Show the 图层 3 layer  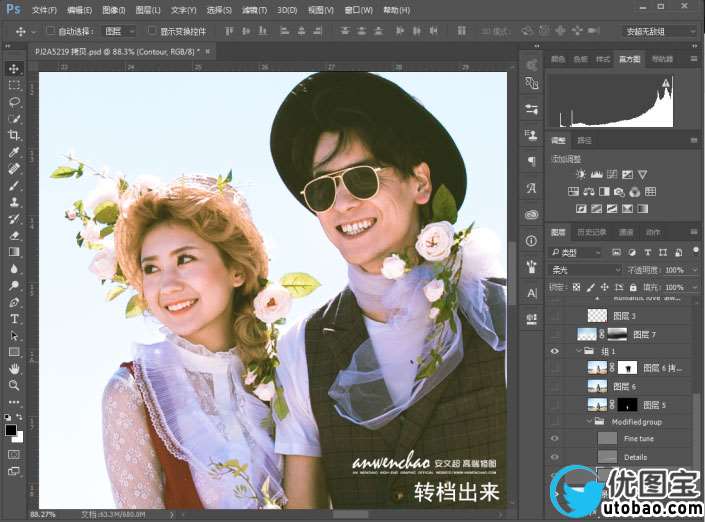click(x=555, y=316)
